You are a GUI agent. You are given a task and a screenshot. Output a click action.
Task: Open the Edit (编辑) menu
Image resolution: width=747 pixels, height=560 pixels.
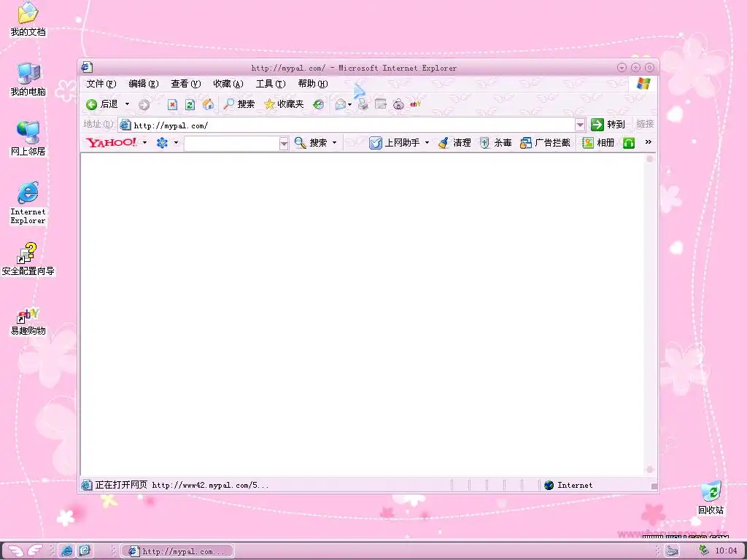(144, 84)
